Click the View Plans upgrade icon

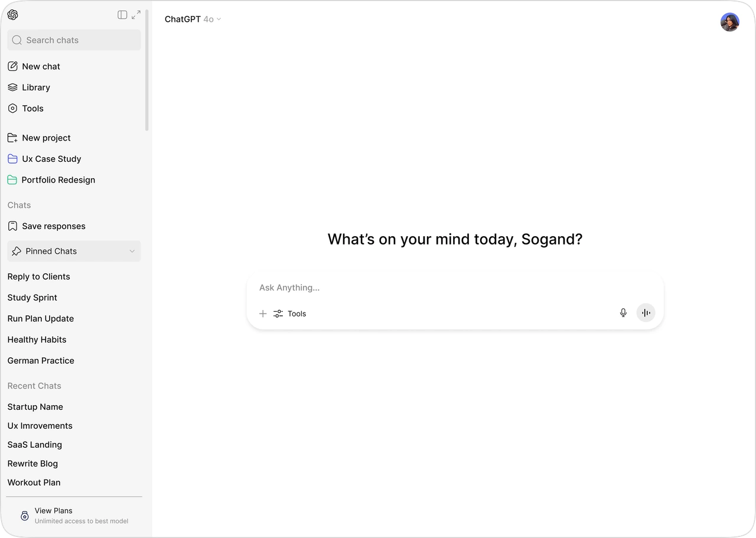coord(25,516)
